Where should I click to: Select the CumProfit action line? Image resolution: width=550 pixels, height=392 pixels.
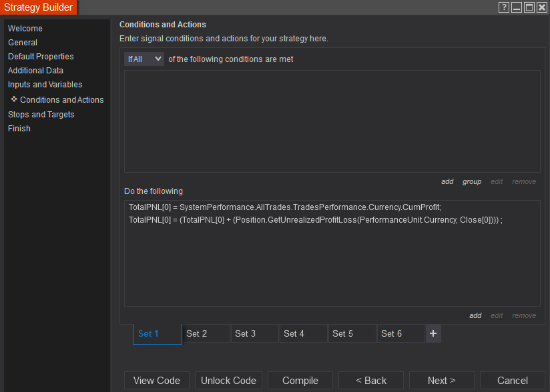(285, 207)
